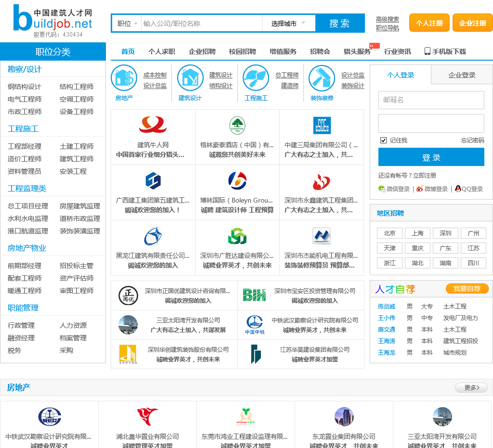Open the 工程施工 trowel category icon
493x448 pixels.
pyautogui.click(x=256, y=77)
